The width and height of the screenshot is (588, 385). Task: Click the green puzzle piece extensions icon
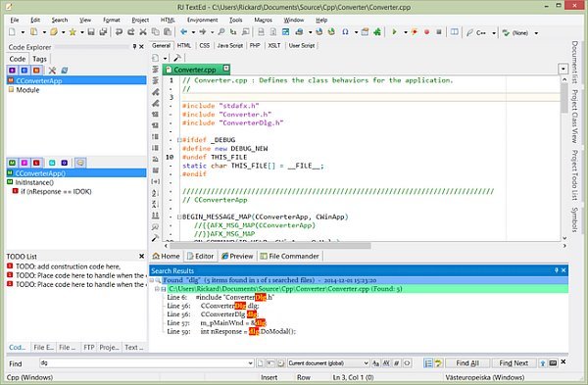(x=377, y=32)
